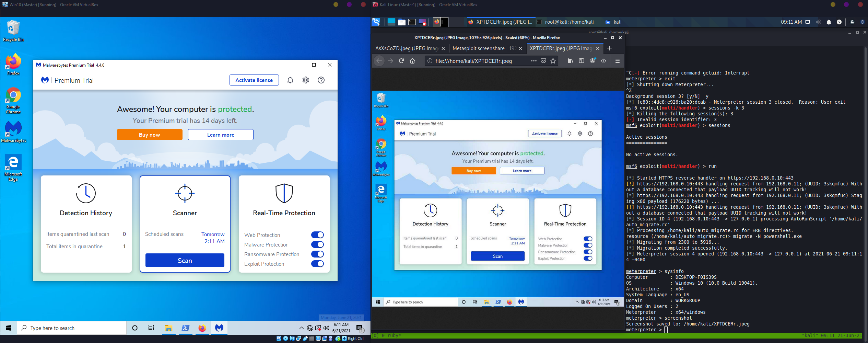Click Firefox back arrow

(379, 61)
